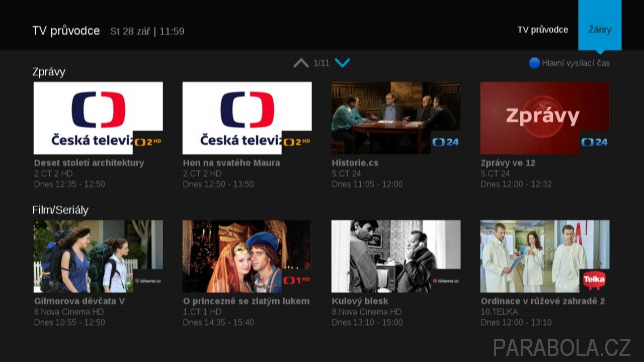Select the Zprávy genre heading
This screenshot has height=362, width=644.
click(x=49, y=72)
